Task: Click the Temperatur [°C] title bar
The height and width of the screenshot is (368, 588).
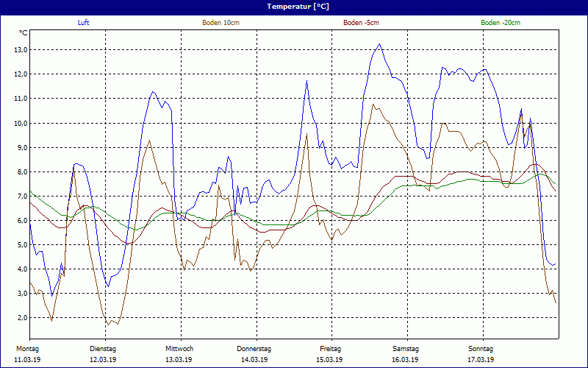Action: point(294,6)
